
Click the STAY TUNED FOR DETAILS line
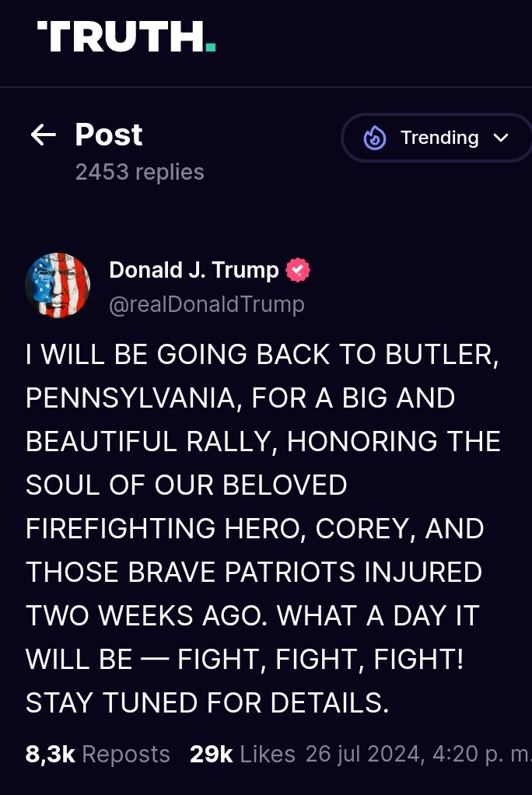(207, 703)
